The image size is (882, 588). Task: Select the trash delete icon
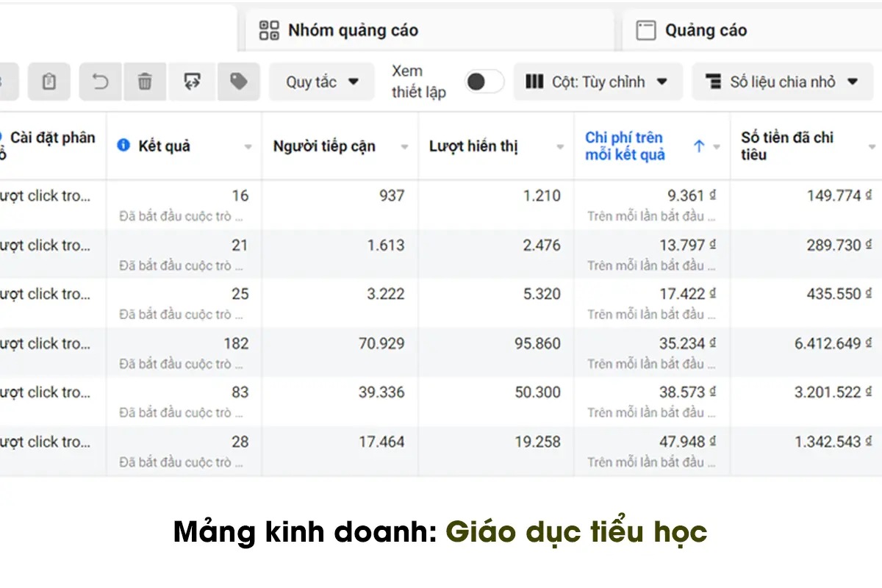point(145,82)
